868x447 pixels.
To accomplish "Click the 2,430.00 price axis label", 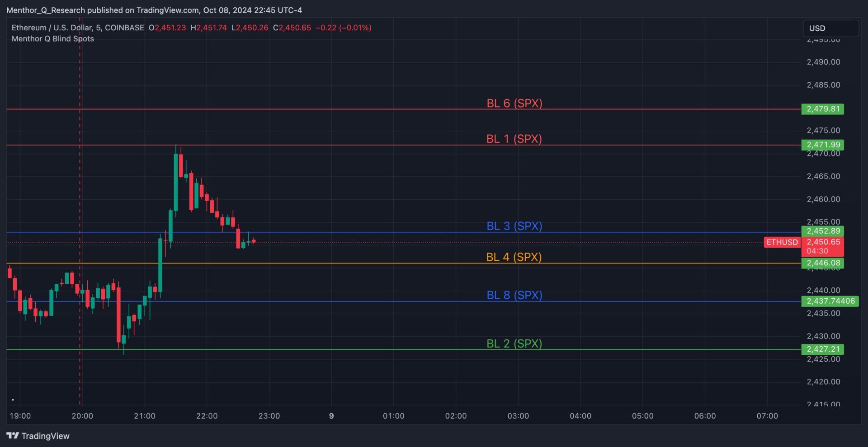I will coord(823,336).
